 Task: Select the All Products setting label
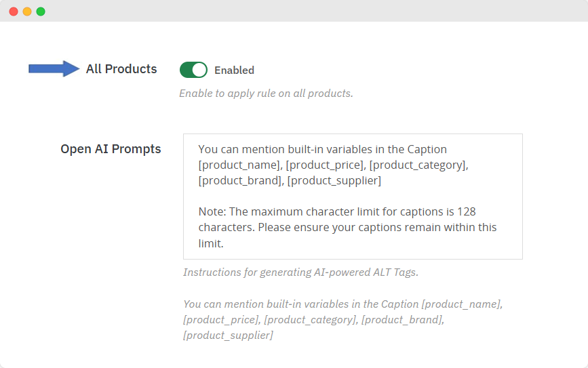[121, 69]
